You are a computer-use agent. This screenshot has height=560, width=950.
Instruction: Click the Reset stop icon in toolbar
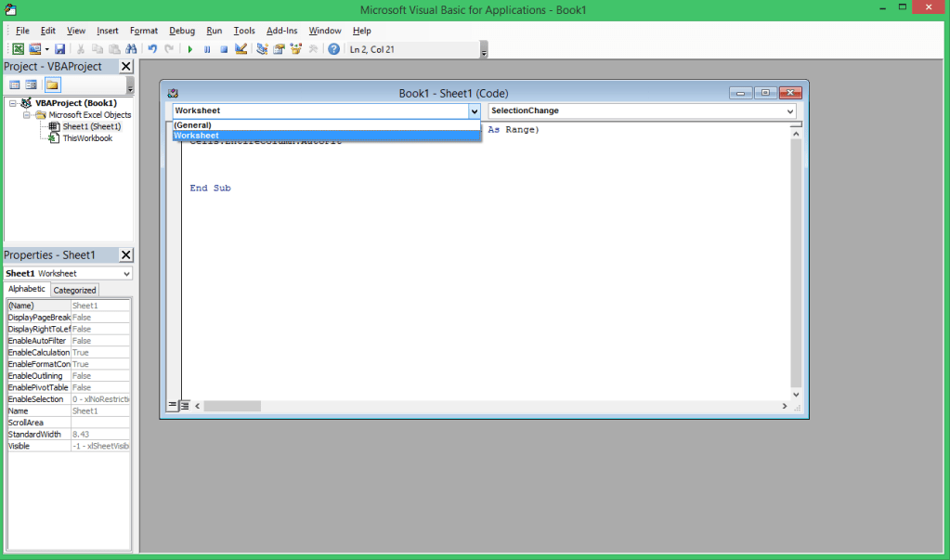(224, 49)
